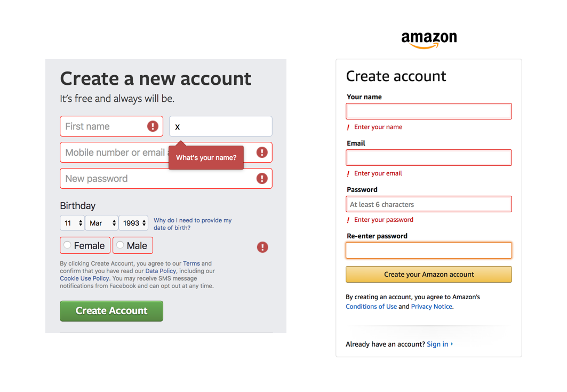Open Amazon's Conditions of Use link

coord(371,306)
